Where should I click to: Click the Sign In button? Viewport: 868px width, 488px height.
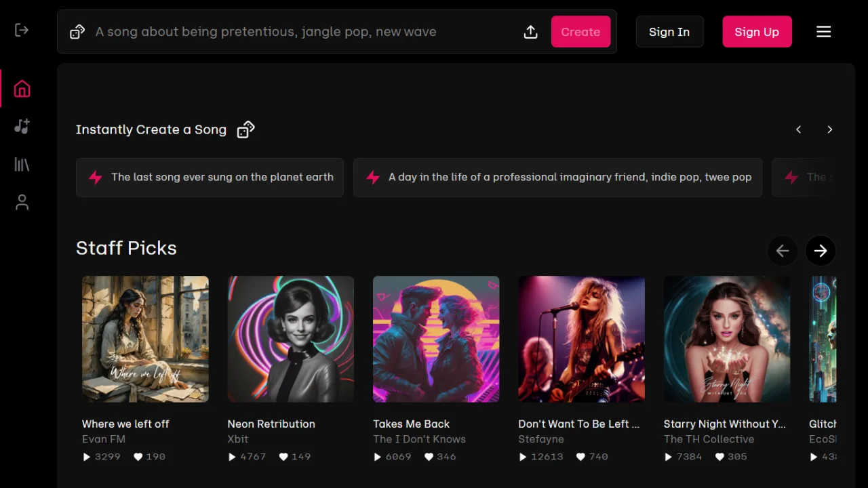pyautogui.click(x=669, y=32)
